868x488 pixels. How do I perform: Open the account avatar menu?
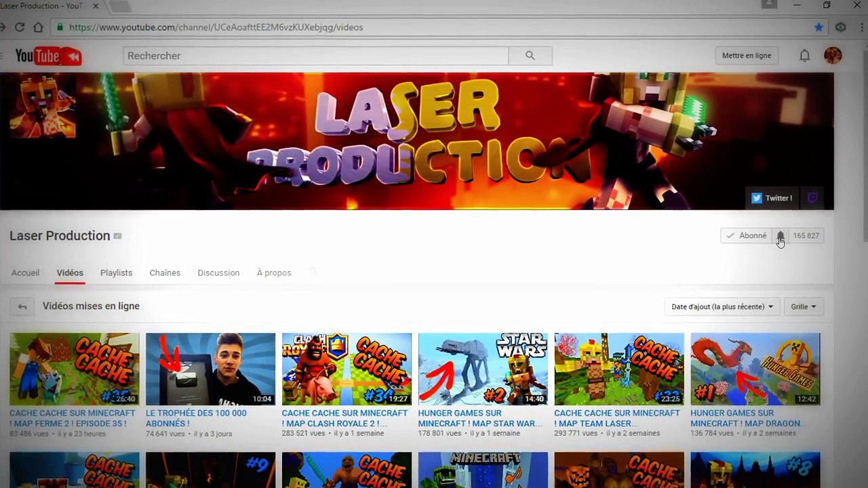coord(833,56)
